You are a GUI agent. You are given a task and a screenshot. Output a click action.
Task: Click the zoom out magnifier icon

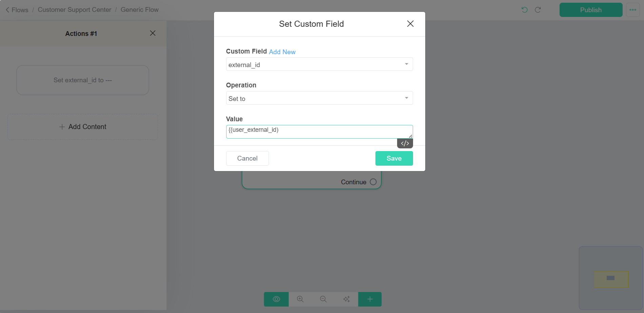(323, 299)
